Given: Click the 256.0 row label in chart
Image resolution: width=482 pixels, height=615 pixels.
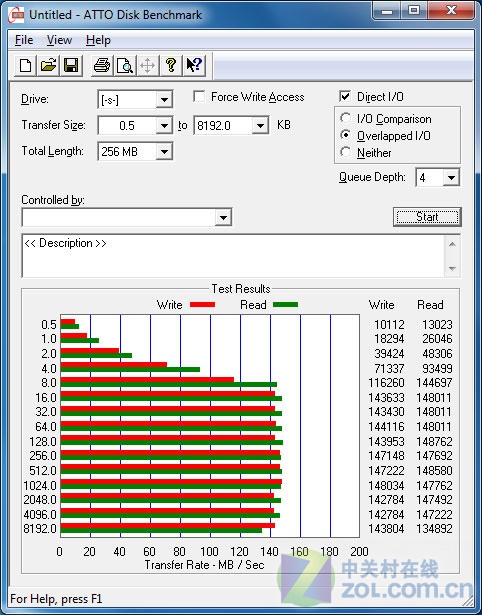Looking at the screenshot, I should coord(43,455).
